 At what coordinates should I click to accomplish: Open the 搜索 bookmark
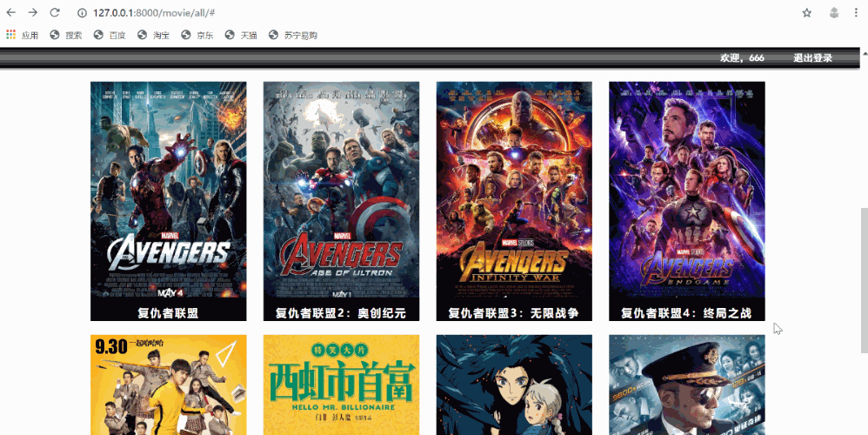pos(66,35)
